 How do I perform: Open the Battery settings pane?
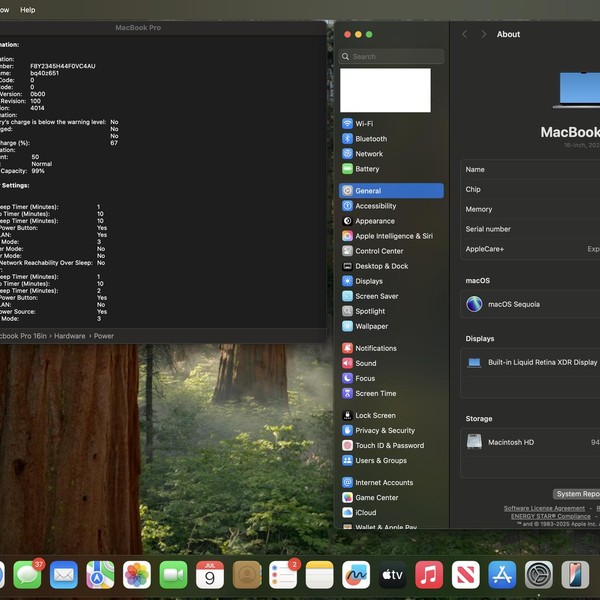point(367,169)
